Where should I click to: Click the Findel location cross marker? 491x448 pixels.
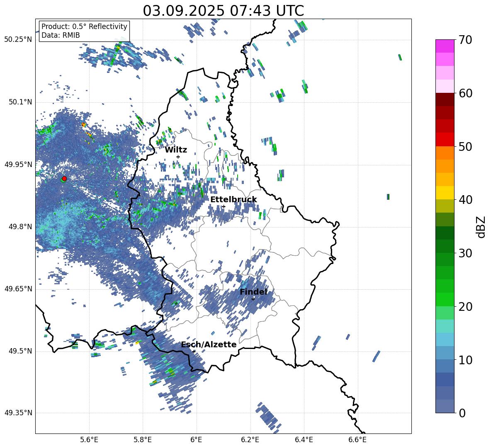pos(253,299)
